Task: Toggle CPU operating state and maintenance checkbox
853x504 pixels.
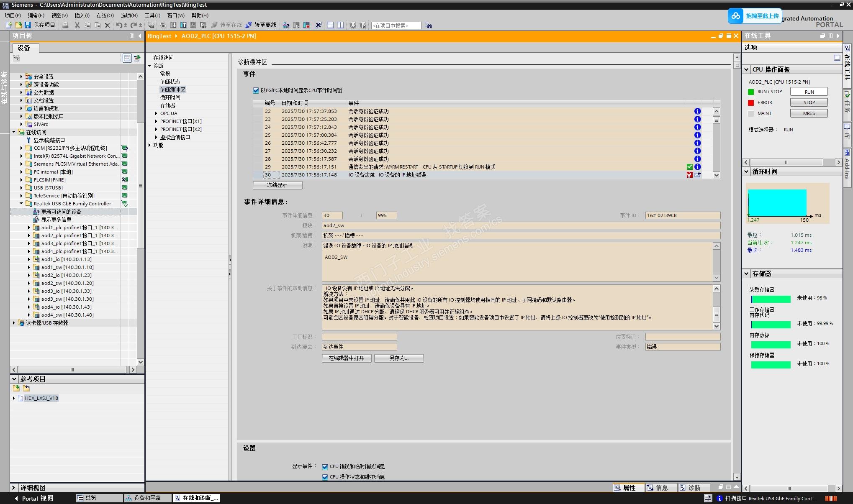Action: pos(325,477)
